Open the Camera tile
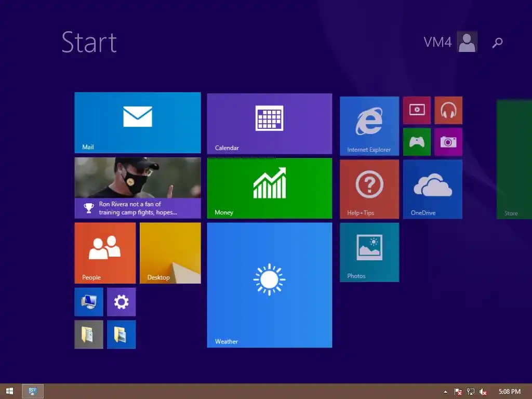Viewport: 532px width, 399px height. (x=448, y=142)
